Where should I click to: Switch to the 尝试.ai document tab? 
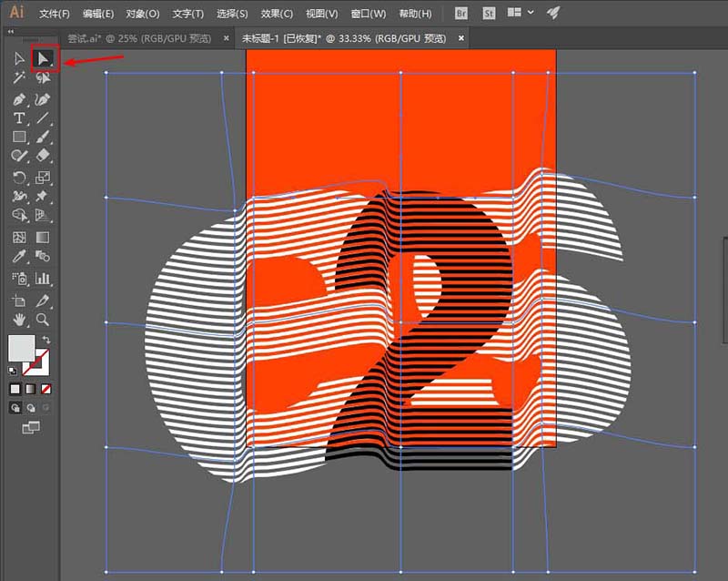click(x=139, y=38)
